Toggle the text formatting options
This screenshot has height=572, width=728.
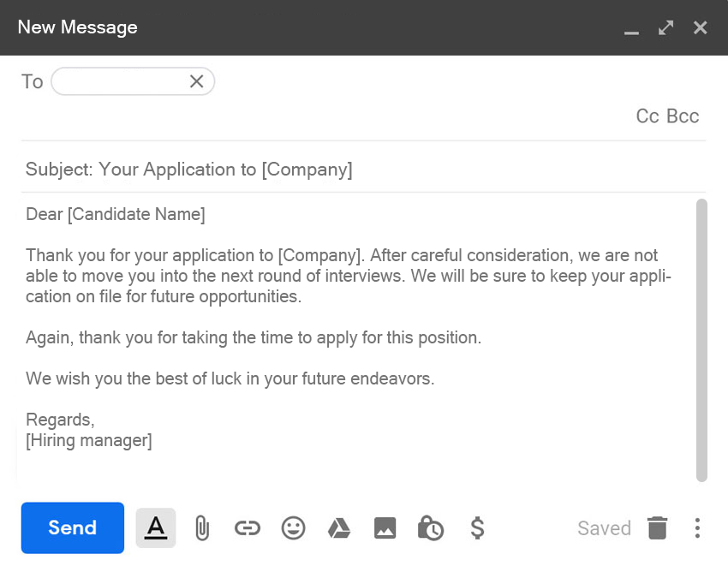[155, 527]
